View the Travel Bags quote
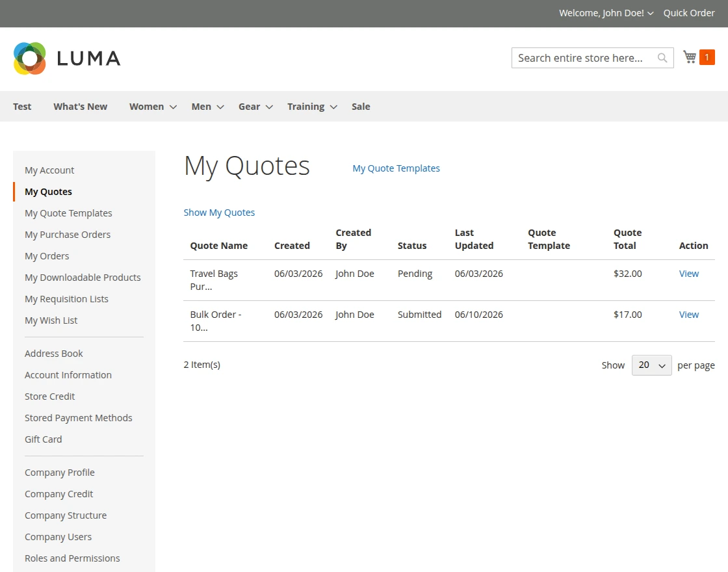Screen dimensions: 728x572 (688, 274)
